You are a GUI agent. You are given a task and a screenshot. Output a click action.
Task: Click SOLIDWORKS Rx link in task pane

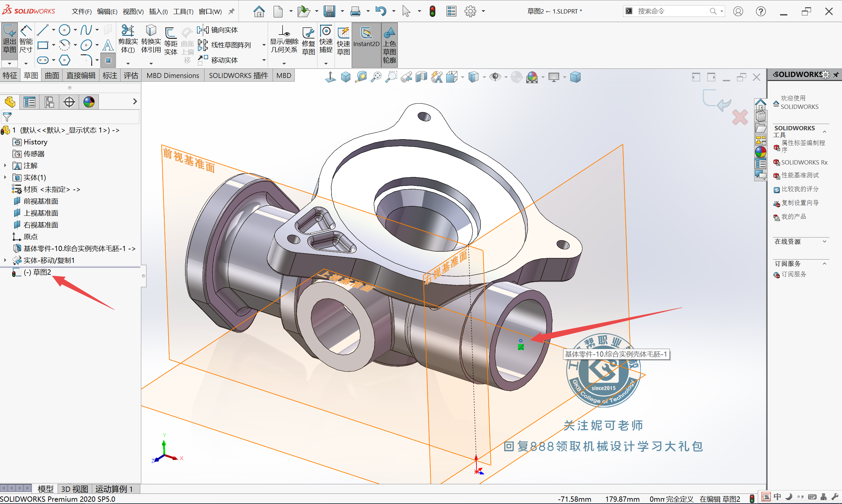tap(804, 162)
